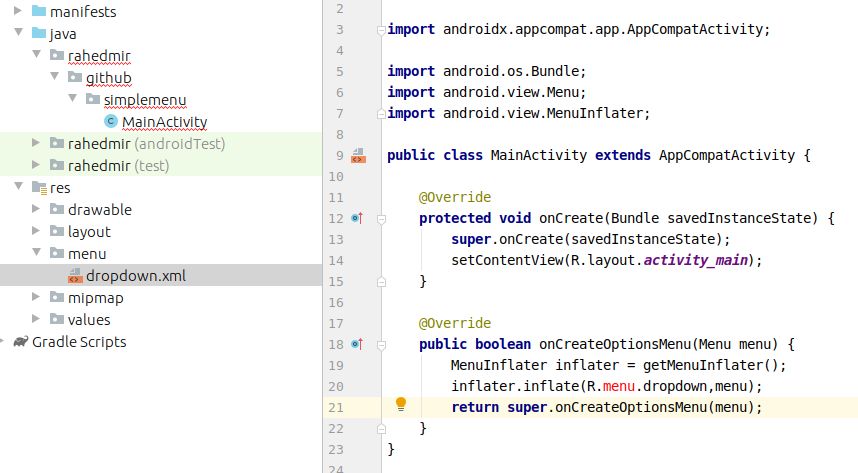Select the manifests tree item
858x473 pixels.
tap(83, 11)
